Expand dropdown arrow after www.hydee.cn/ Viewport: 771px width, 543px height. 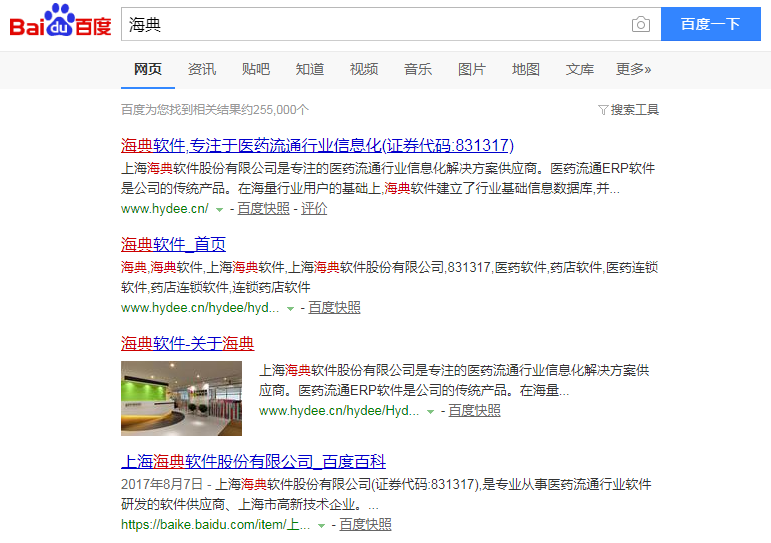pos(219,210)
